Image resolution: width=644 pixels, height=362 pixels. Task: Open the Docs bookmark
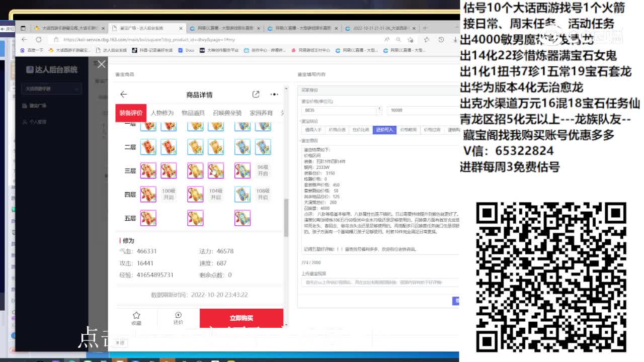click(x=187, y=50)
